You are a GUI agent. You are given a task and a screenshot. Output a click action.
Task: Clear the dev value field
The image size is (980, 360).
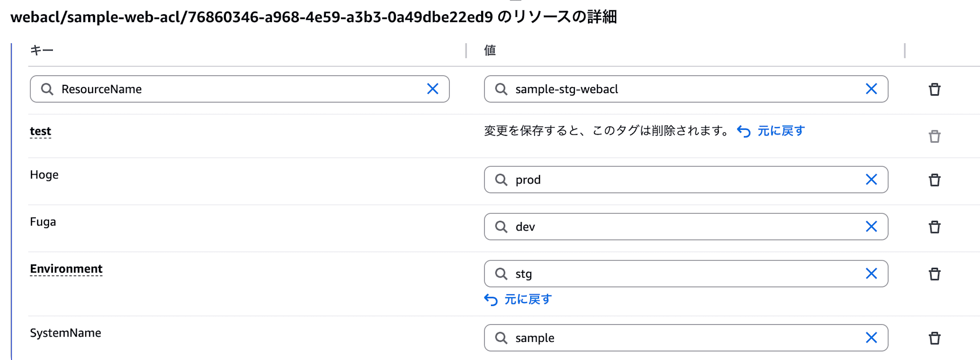tap(872, 227)
